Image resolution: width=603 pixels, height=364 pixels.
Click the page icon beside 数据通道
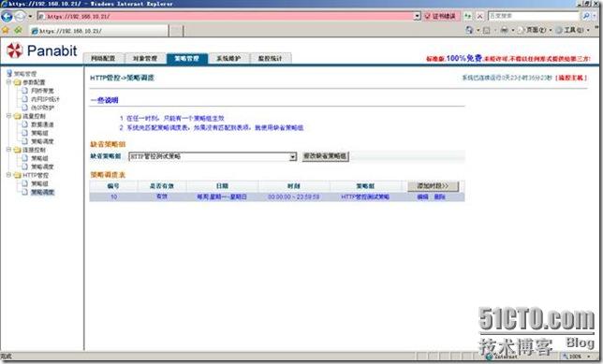click(x=25, y=124)
